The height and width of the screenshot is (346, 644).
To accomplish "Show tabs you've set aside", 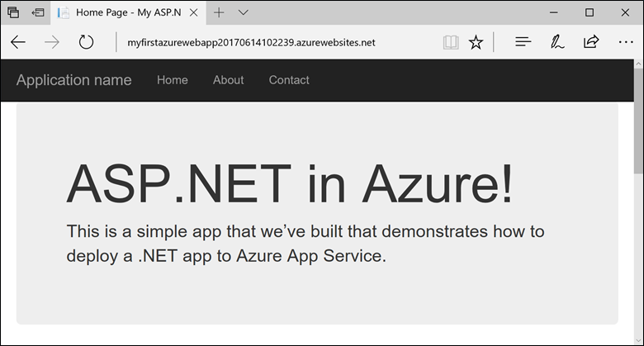I will click(13, 12).
